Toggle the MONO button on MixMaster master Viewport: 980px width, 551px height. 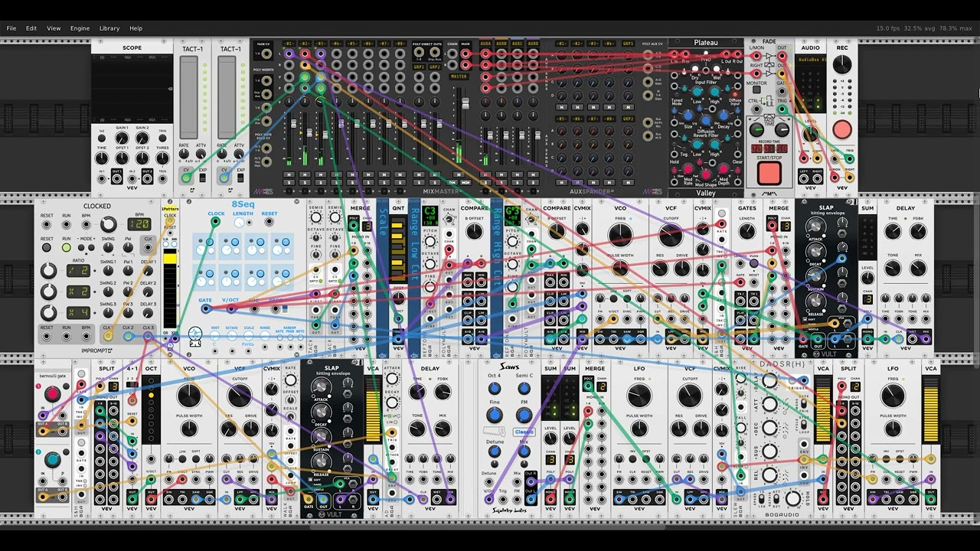(x=465, y=183)
